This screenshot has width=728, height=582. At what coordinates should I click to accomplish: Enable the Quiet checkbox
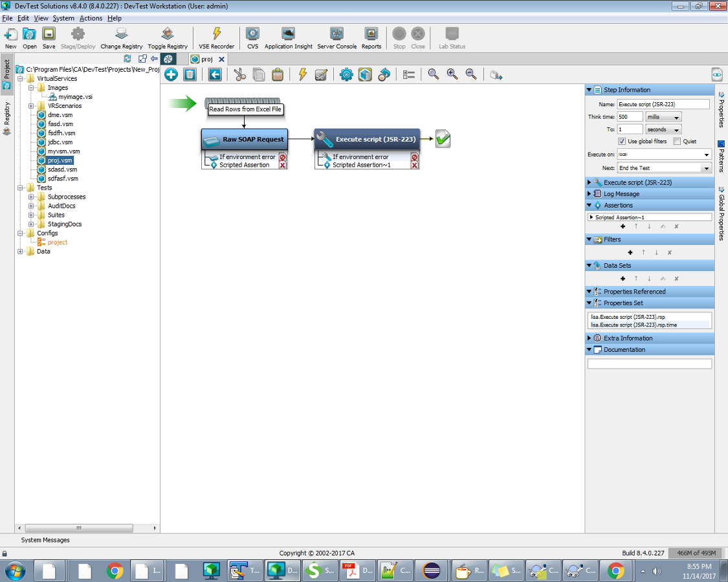[x=677, y=142]
